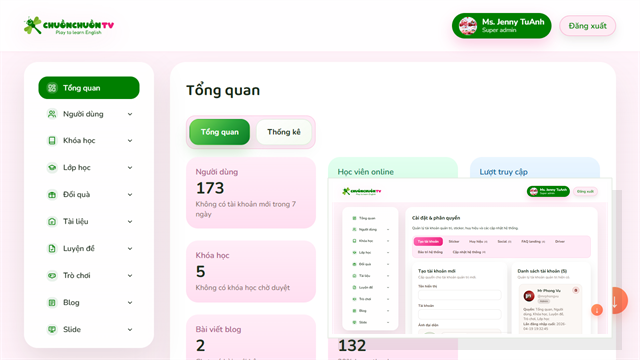
Task: Open the Khóa học 5 summary card
Action: [x=251, y=271]
